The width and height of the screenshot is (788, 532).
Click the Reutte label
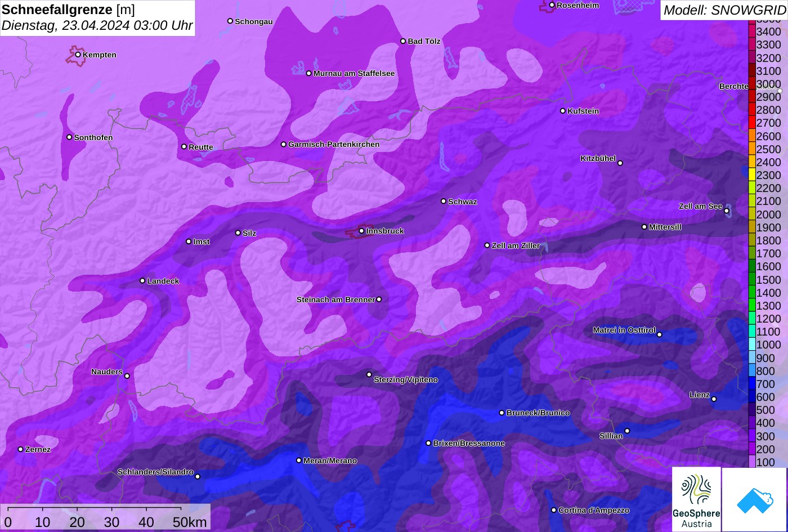[x=201, y=147]
